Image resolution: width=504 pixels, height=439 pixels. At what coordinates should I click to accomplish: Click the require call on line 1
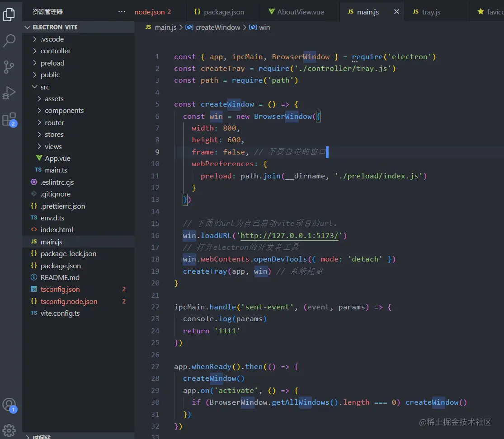tap(367, 57)
